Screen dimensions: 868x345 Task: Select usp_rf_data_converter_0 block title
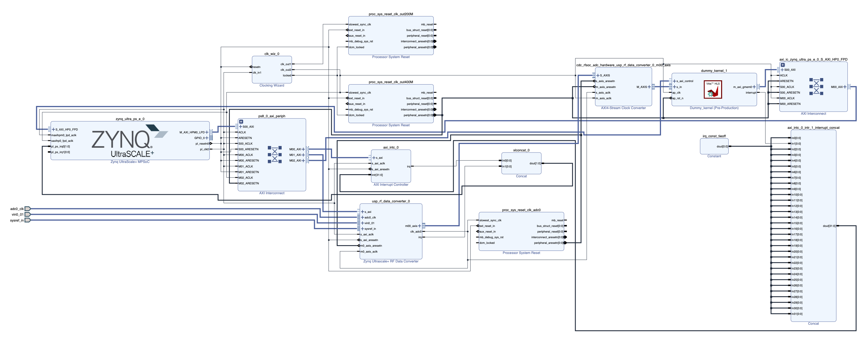click(391, 201)
